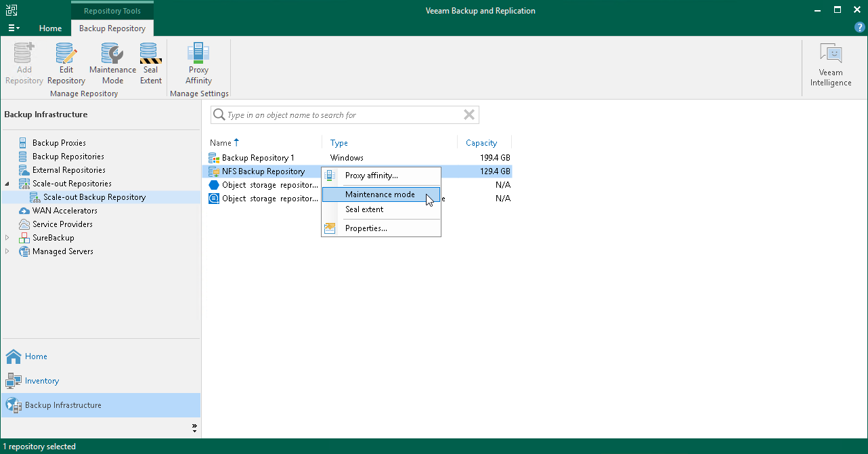Open the main hamburger menu
This screenshot has height=454, width=868.
pos(13,27)
